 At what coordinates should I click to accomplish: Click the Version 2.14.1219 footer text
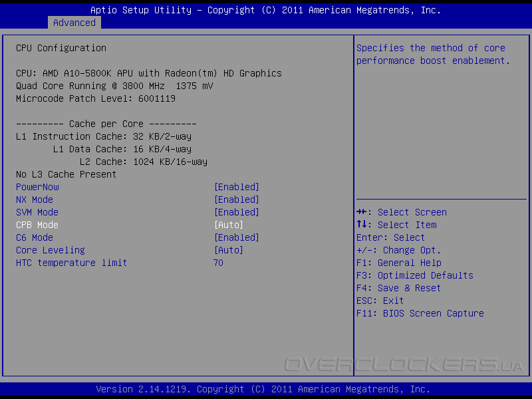(263, 389)
